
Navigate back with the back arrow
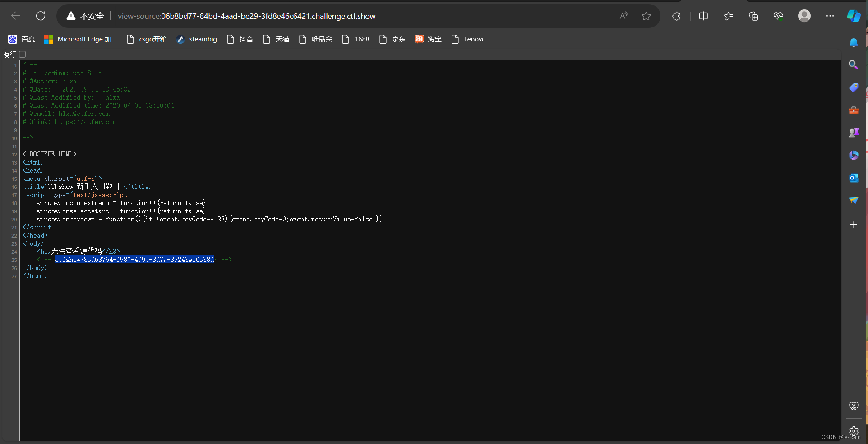[x=16, y=16]
